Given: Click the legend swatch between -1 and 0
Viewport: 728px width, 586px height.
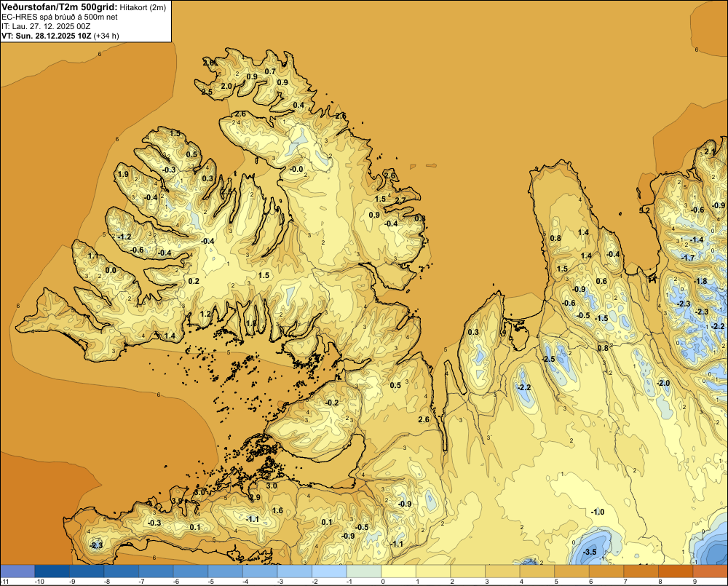Looking at the screenshot, I should tap(365, 571).
